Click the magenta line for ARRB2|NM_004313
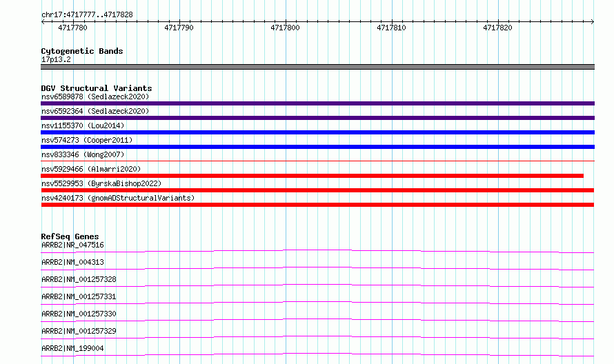Viewport: 614px width, 364px height. coord(317,268)
